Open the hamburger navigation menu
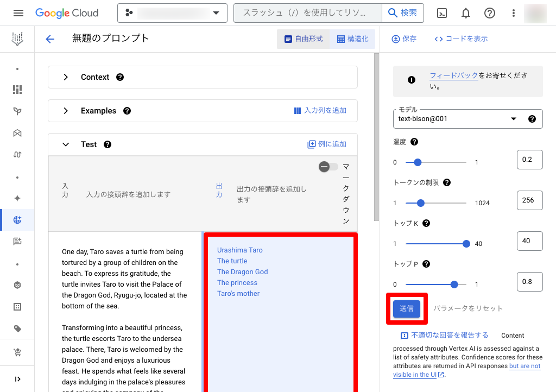The height and width of the screenshot is (392, 556). click(x=18, y=13)
